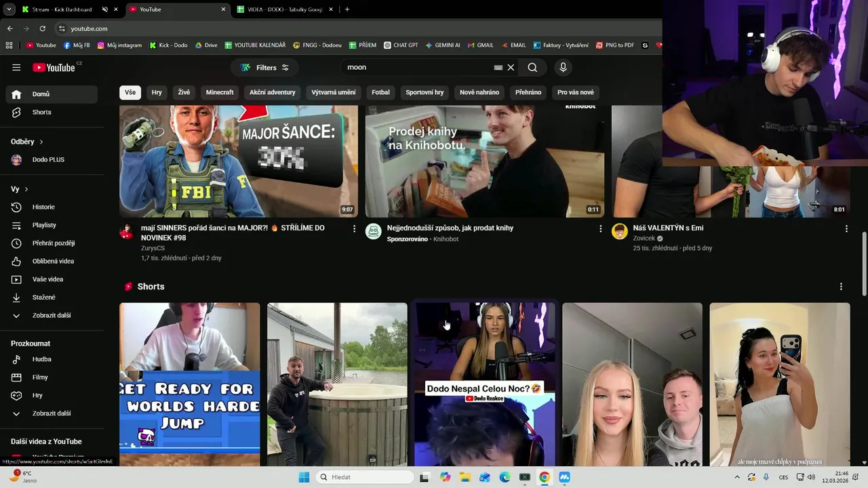The width and height of the screenshot is (868, 488).
Task: Open the Kick - Dodo bookmark
Action: point(168,45)
